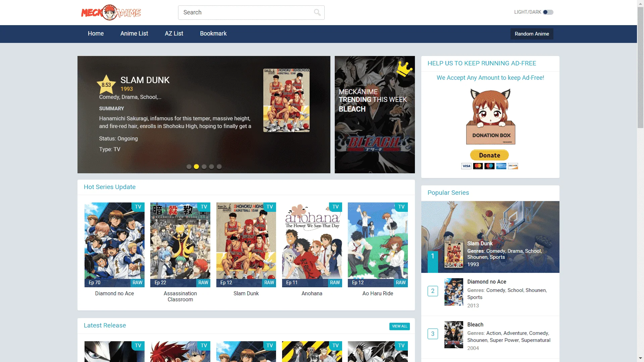Click the RAW badge on Anohana card
Viewport: 644px width, 362px height.
click(x=335, y=283)
